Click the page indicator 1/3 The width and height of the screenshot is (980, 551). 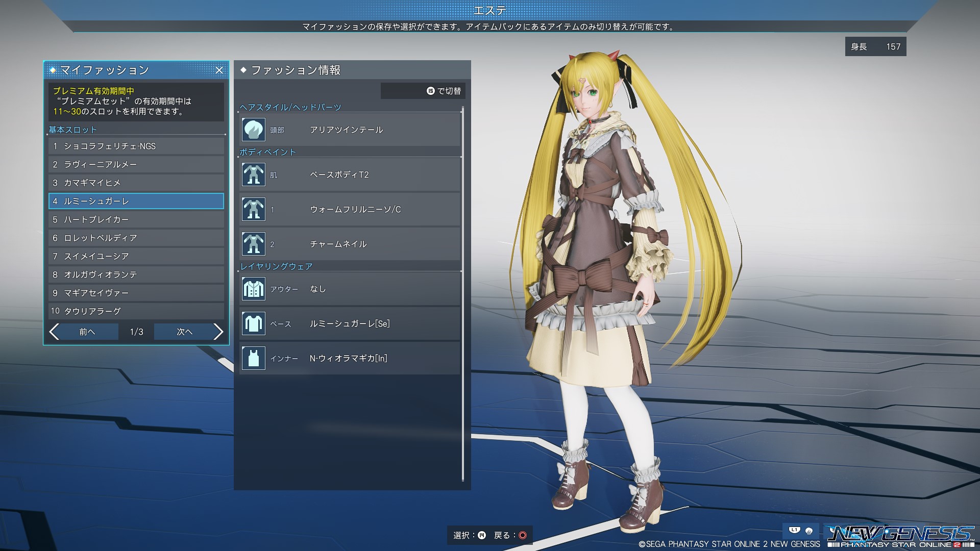136,332
